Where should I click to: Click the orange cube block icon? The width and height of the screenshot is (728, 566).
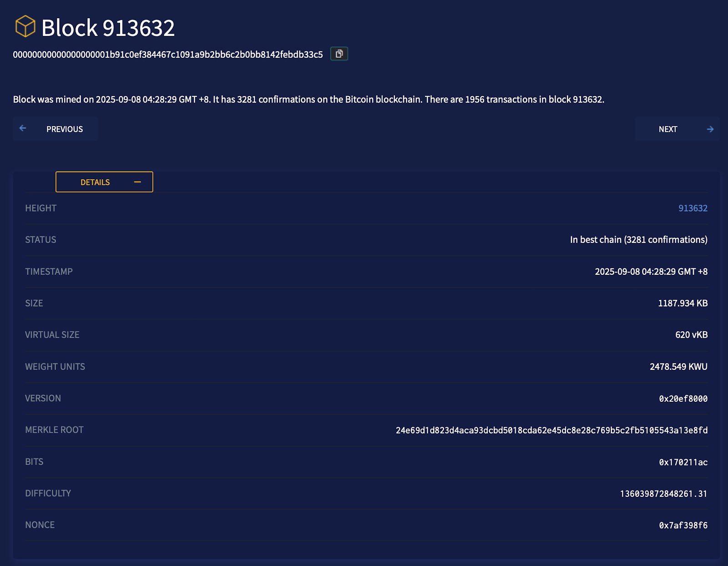click(25, 26)
